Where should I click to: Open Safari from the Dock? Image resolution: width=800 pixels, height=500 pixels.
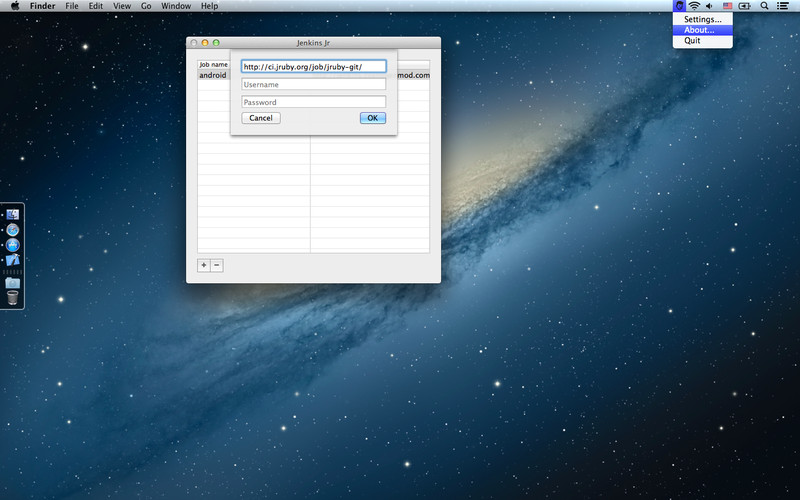13,230
